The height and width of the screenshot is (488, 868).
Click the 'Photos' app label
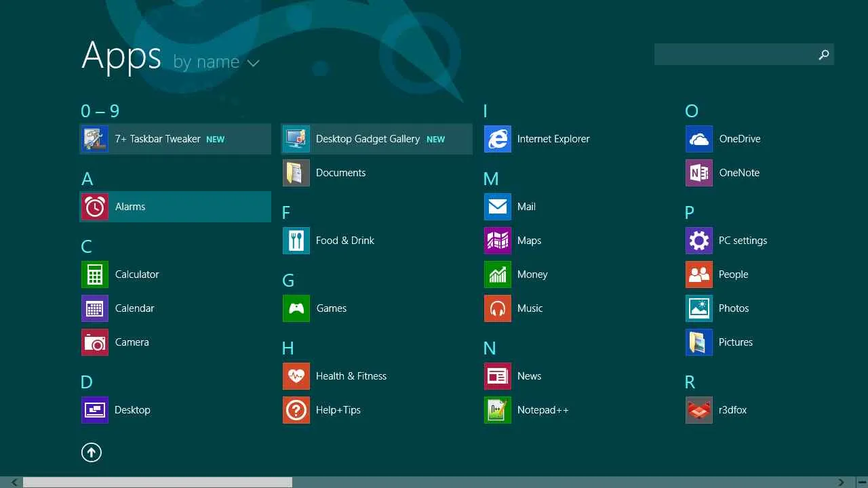734,308
